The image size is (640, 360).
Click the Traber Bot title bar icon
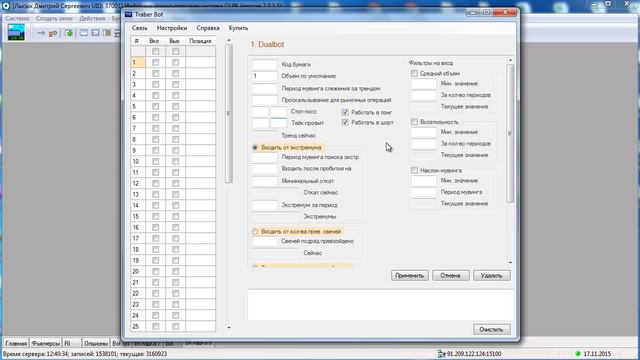129,14
